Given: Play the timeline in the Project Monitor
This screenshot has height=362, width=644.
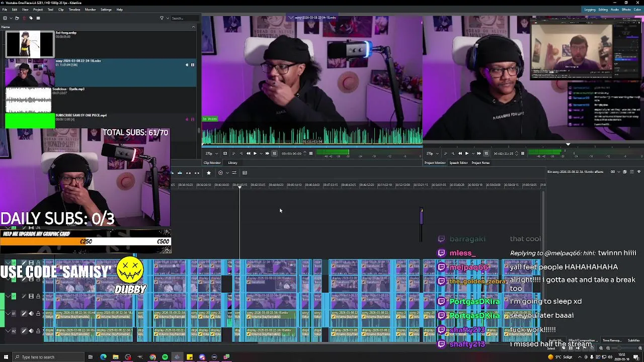Looking at the screenshot, I should click(466, 153).
